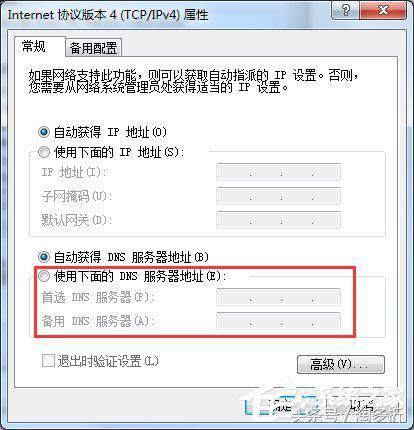The image size is (414, 430).
Task: Click the 默认网关 input field
Action: click(278, 220)
